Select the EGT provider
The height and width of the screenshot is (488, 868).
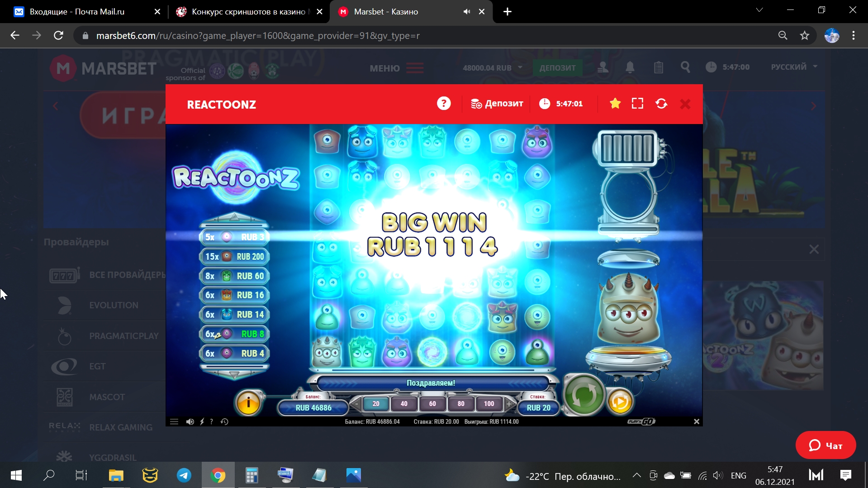[x=105, y=366]
